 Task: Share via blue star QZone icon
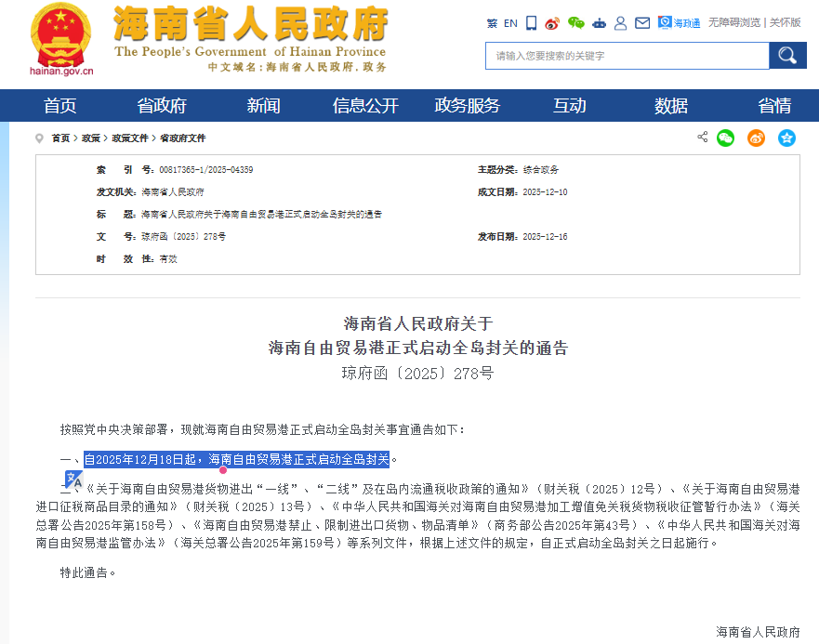coord(786,138)
